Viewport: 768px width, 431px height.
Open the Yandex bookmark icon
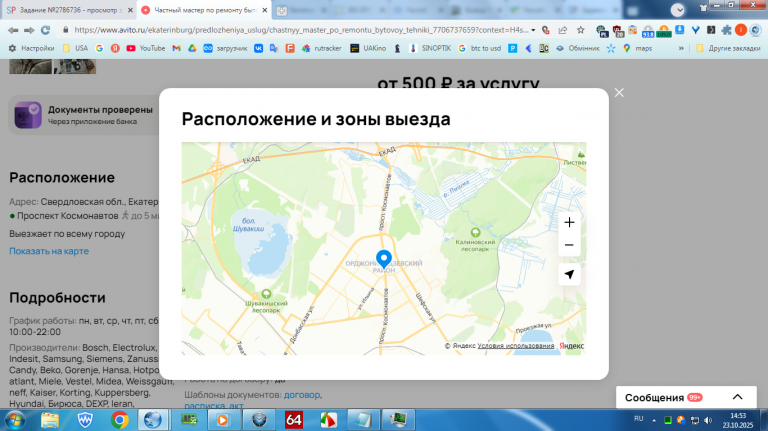click(115, 48)
